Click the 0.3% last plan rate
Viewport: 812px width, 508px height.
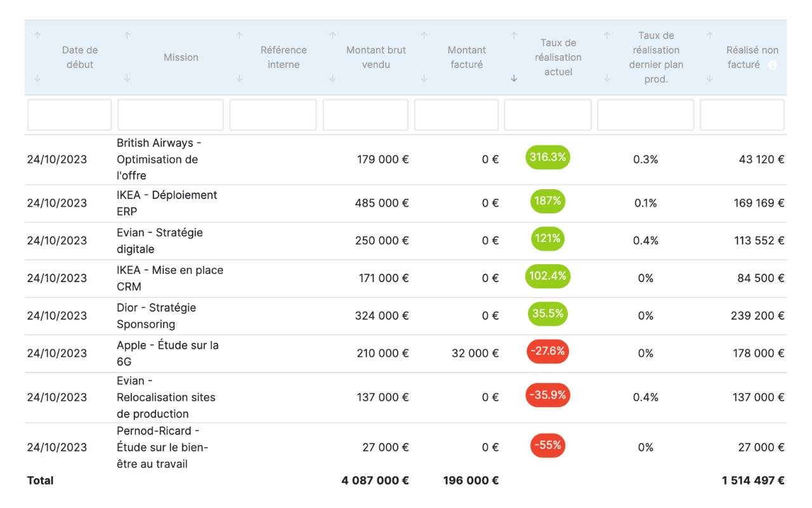coord(646,159)
